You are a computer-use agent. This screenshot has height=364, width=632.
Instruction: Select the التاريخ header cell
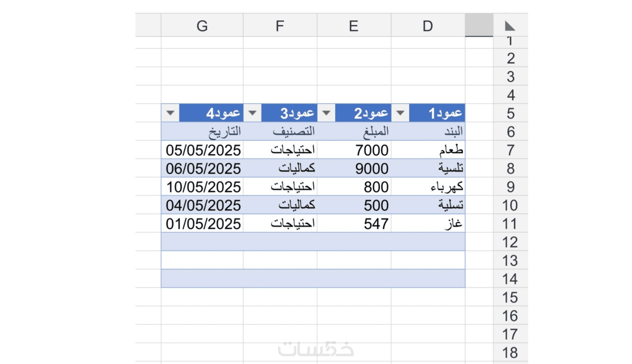point(224,131)
